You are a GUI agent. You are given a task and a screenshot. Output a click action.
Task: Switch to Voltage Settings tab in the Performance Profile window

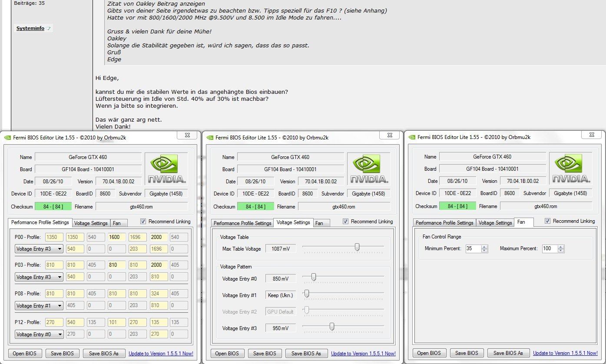(91, 223)
